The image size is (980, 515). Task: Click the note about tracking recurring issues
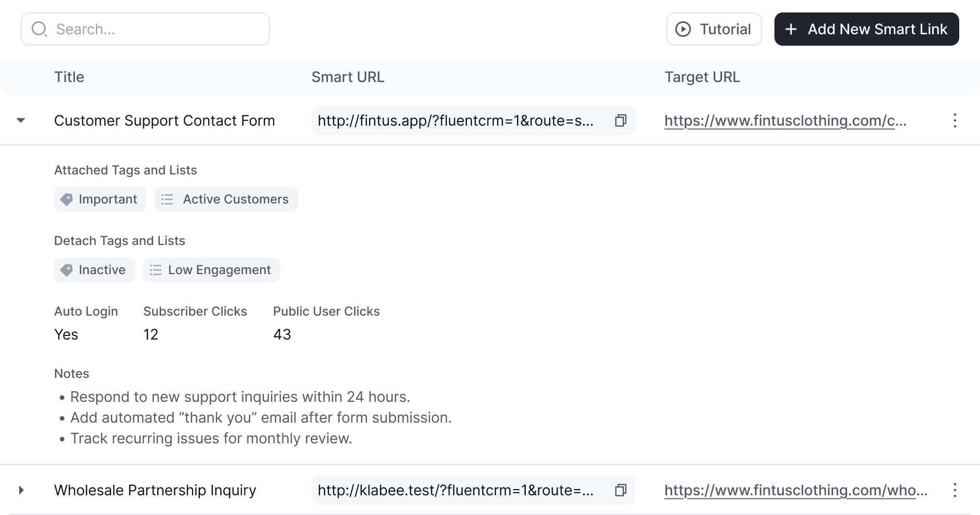point(211,438)
